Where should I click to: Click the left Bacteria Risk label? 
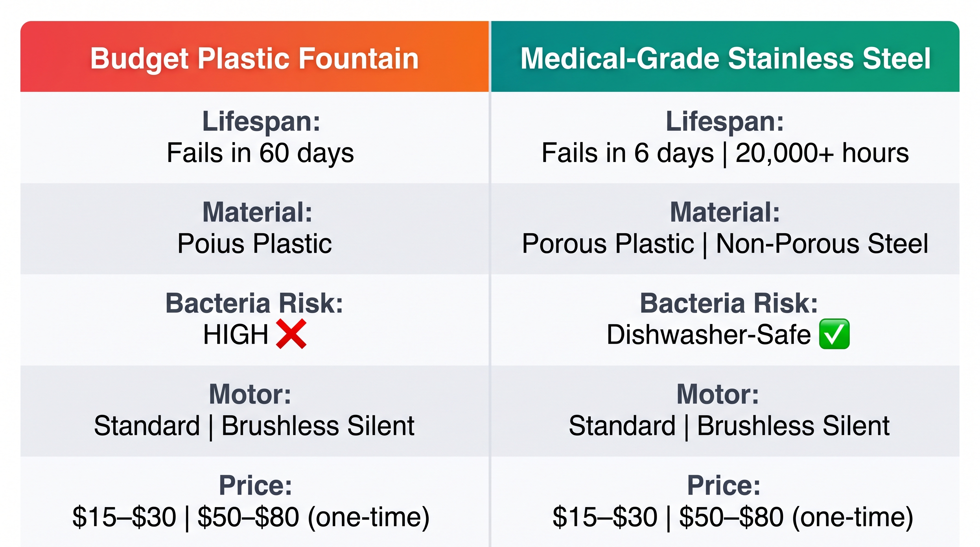point(255,303)
